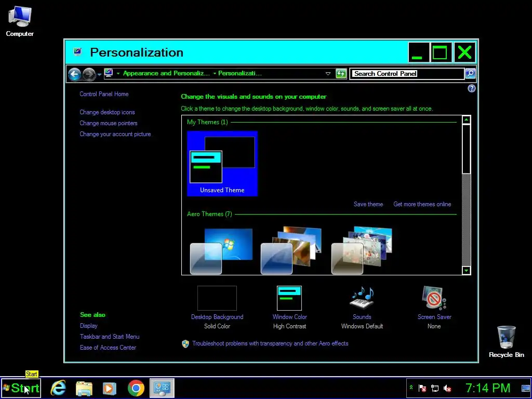This screenshot has height=399, width=532.
Task: Click the Show desktop button
Action: [x=526, y=388]
